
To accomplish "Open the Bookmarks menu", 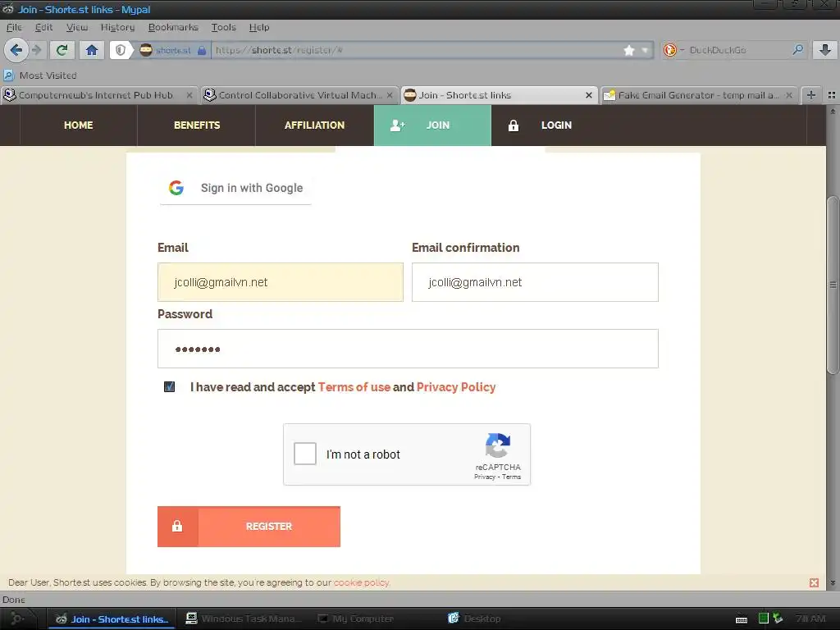I will (173, 27).
